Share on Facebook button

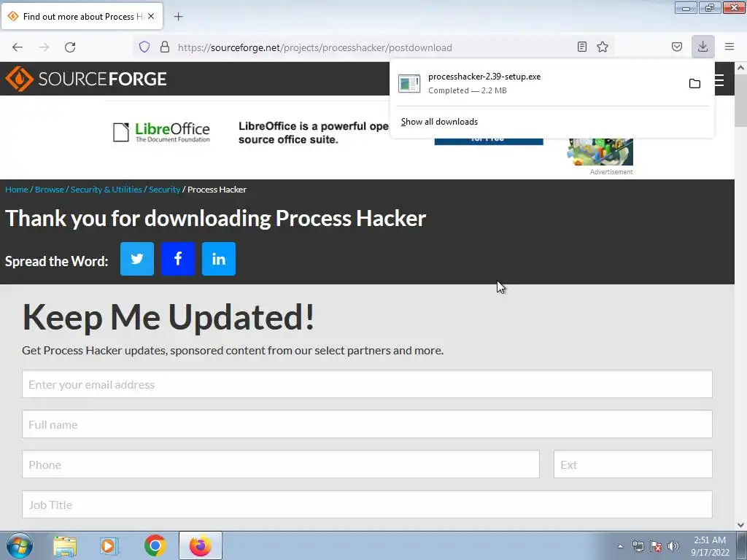click(x=178, y=259)
